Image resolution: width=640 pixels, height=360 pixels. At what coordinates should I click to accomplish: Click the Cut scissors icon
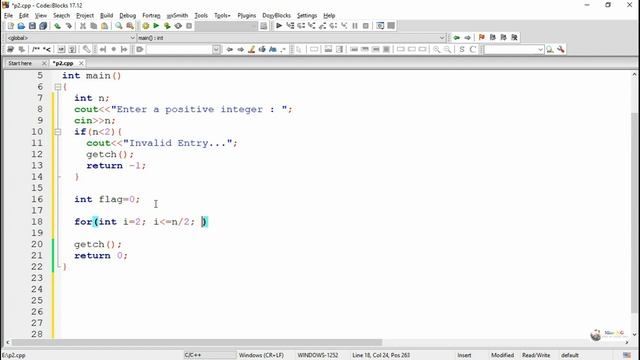(x=83, y=26)
